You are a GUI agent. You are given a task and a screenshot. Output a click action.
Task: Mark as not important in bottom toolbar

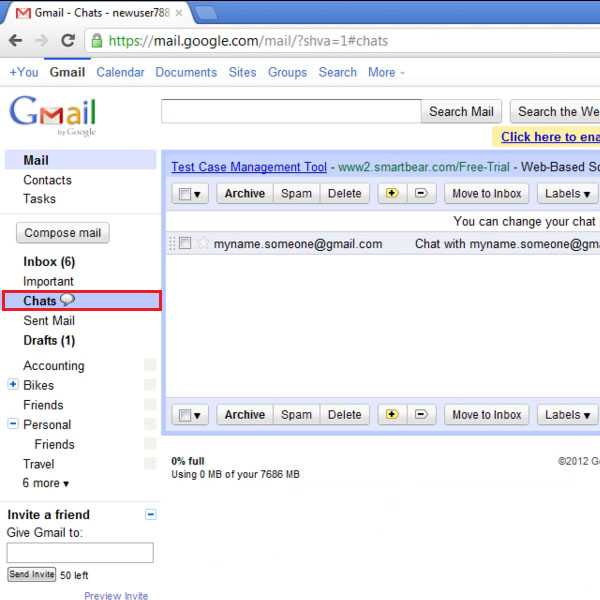(421, 414)
